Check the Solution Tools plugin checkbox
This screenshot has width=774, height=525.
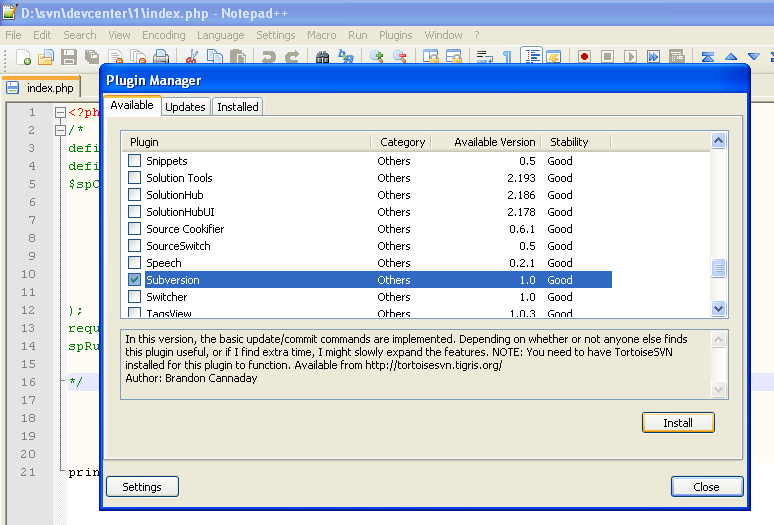(134, 177)
